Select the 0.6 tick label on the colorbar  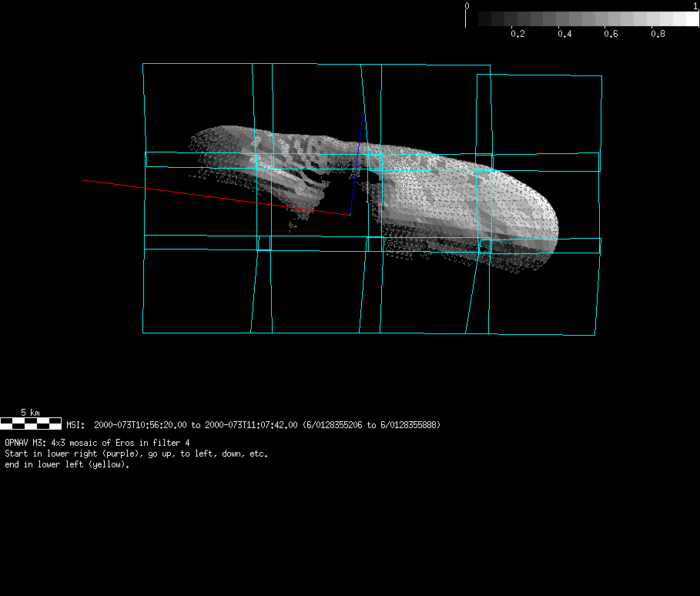(x=611, y=34)
